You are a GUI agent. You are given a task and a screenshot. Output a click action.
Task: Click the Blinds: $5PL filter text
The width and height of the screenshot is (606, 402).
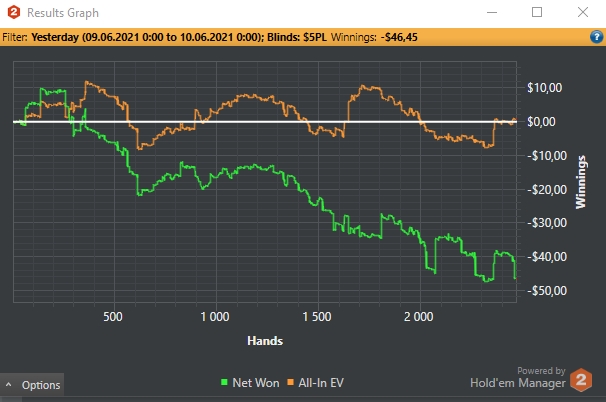tap(297, 37)
